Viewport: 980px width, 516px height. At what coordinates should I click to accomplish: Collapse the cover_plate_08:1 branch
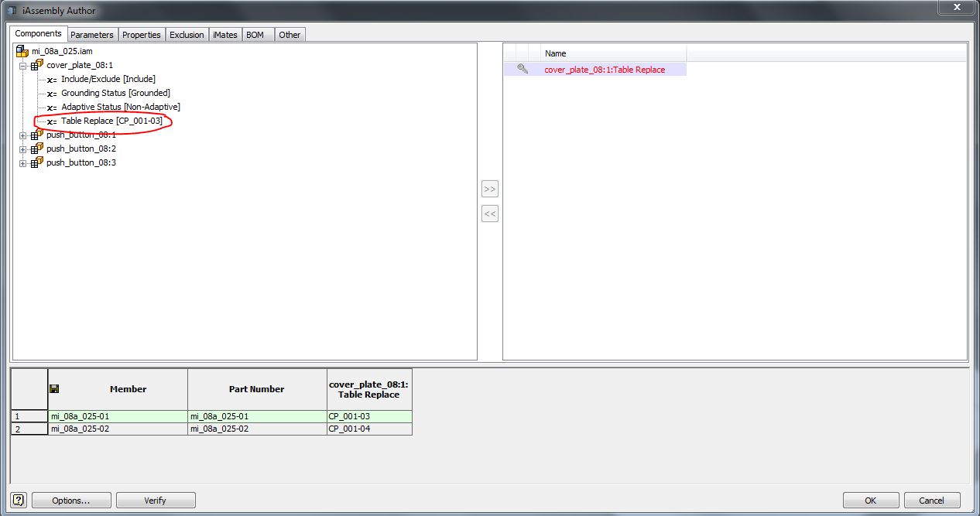pyautogui.click(x=23, y=64)
